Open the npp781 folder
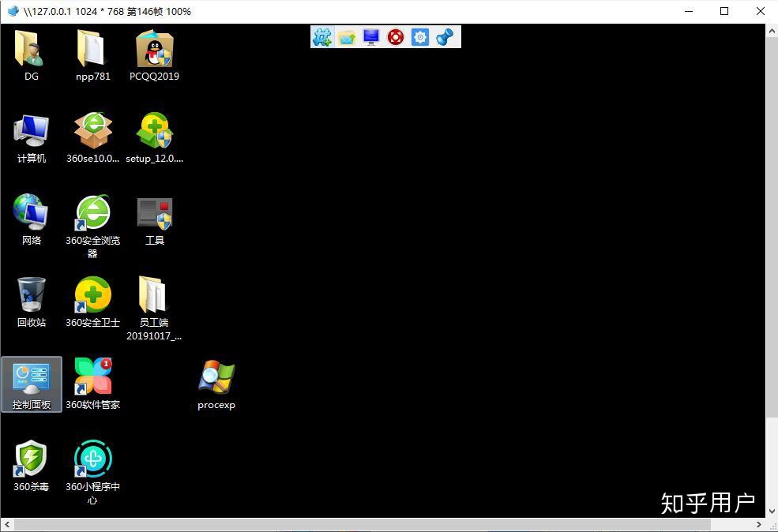 coord(92,50)
